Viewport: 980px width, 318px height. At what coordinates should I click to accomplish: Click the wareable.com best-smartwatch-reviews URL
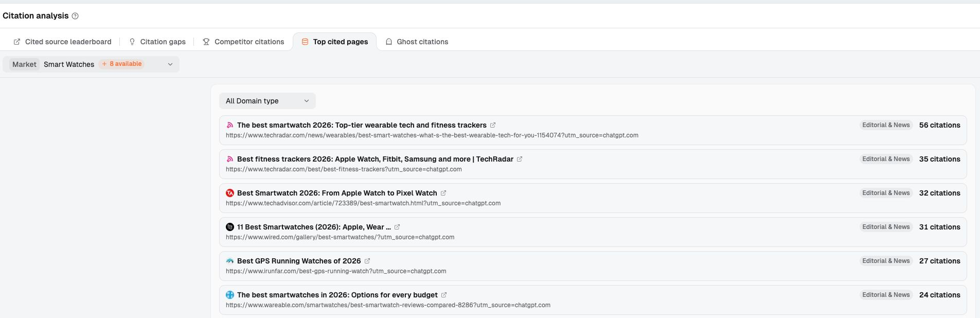click(x=388, y=305)
